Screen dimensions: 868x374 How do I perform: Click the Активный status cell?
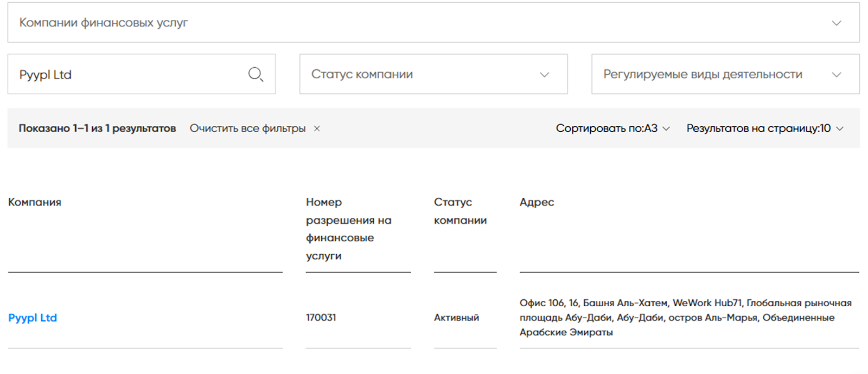point(456,318)
